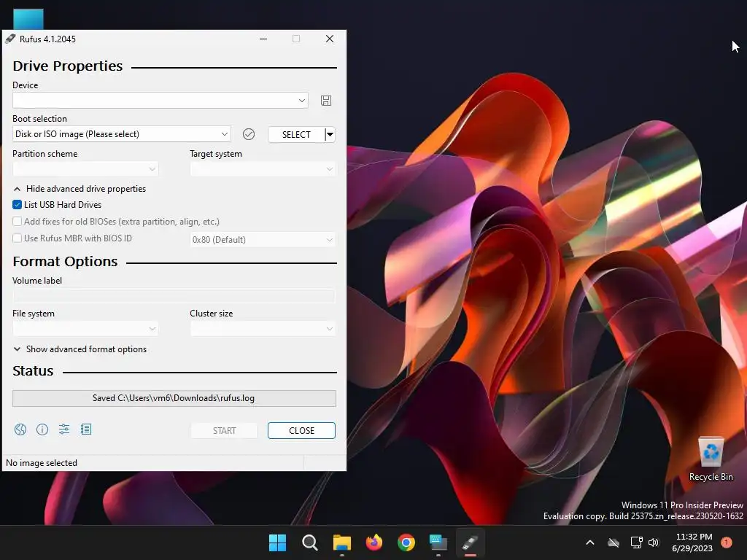Show hidden tray icons chevron
The width and height of the screenshot is (747, 560).
[589, 542]
